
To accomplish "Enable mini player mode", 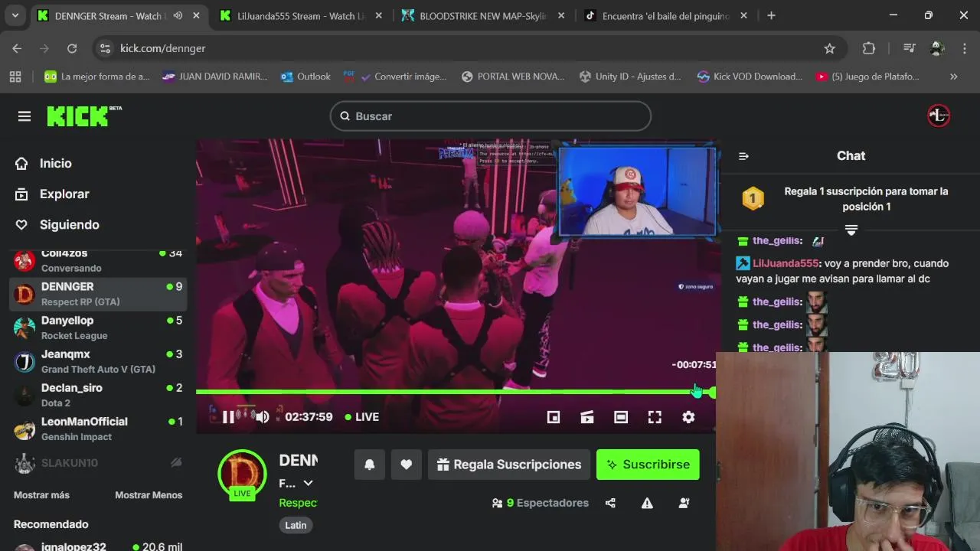I will pyautogui.click(x=554, y=417).
